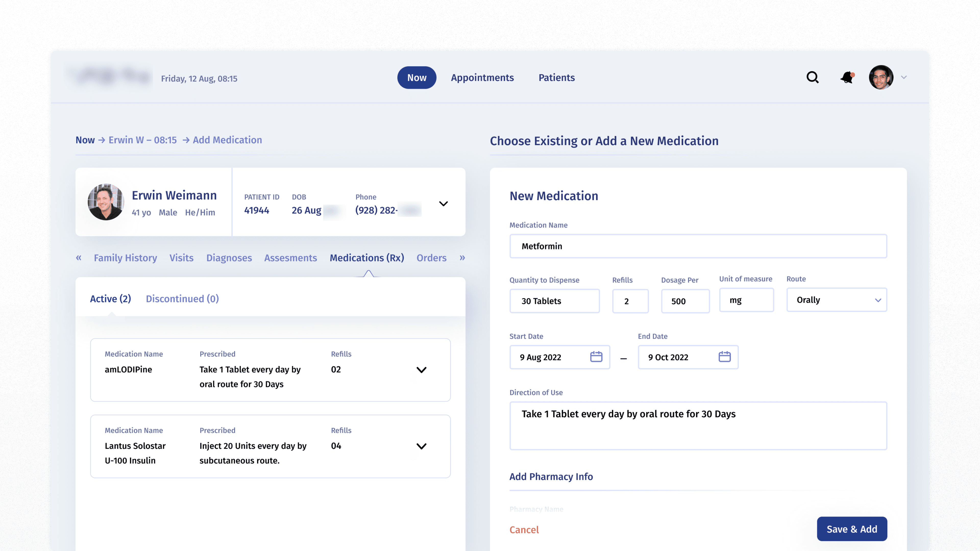Viewport: 980px width, 551px height.
Task: Select the Medications (Rx) tab
Action: (367, 258)
